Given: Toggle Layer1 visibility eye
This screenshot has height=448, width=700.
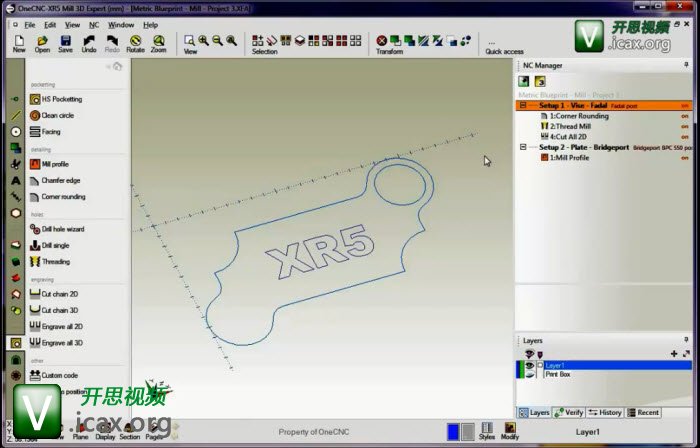Looking at the screenshot, I should (x=529, y=365).
